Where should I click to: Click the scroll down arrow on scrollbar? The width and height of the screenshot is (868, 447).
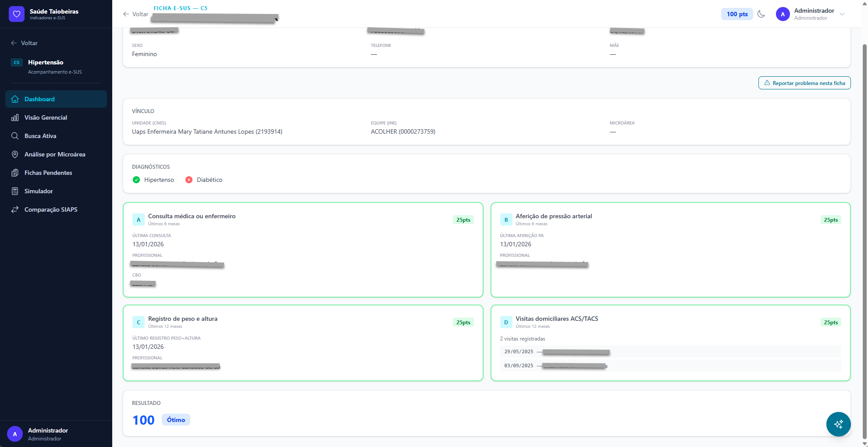[x=864, y=443]
